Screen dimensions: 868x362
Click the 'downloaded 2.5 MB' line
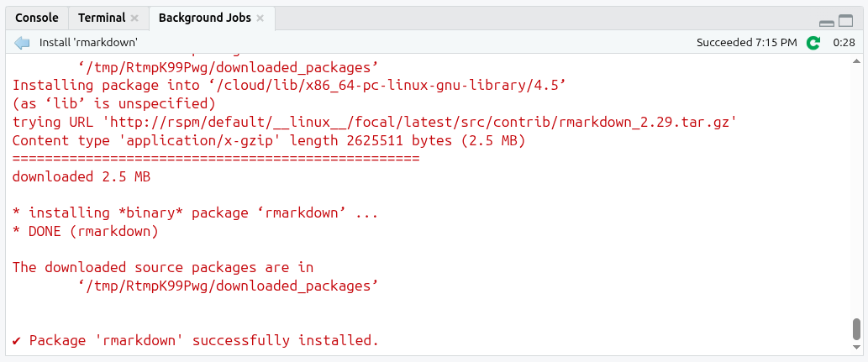pyautogui.click(x=81, y=176)
